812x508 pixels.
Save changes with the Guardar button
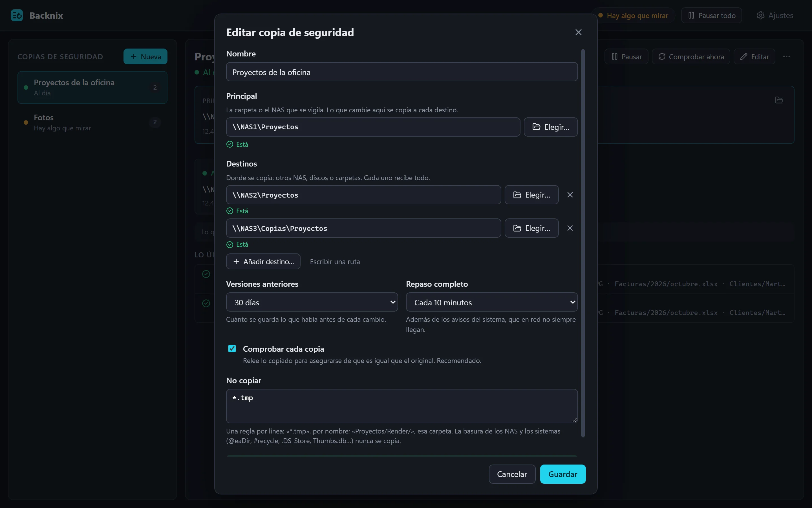coord(563,474)
